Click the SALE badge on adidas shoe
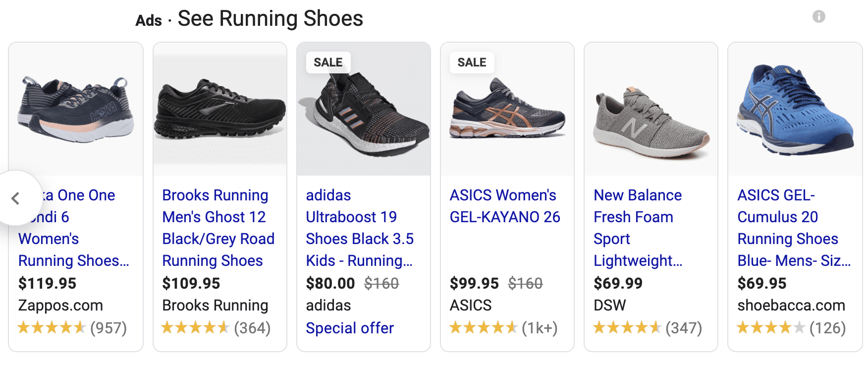 (x=328, y=62)
